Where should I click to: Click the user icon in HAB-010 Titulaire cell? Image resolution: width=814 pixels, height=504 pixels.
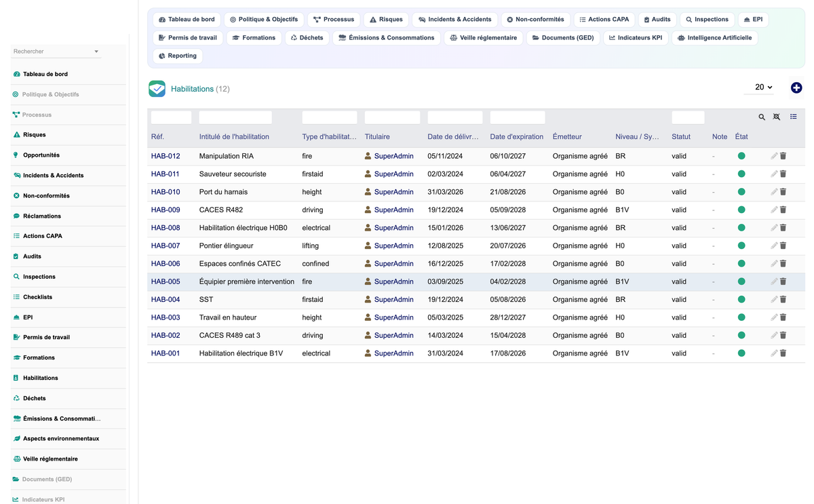368,192
